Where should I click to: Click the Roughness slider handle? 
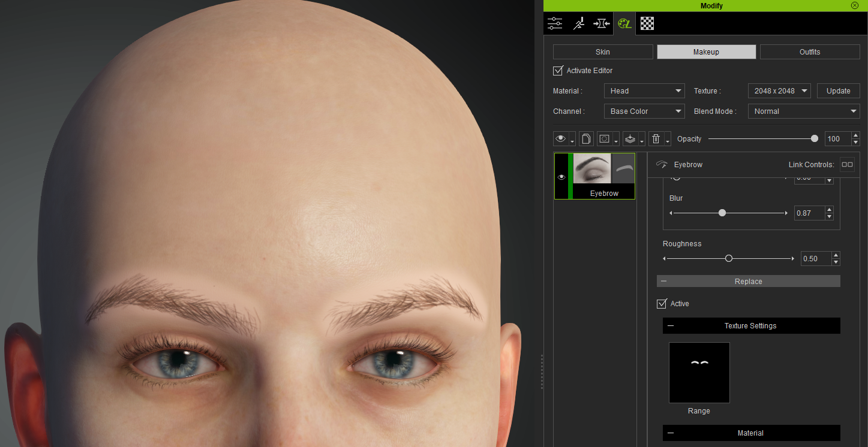click(729, 258)
